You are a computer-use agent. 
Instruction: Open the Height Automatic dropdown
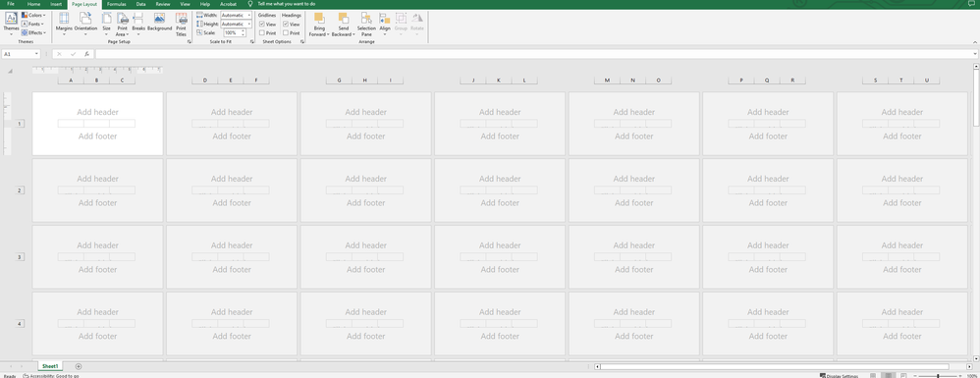pyautogui.click(x=249, y=24)
